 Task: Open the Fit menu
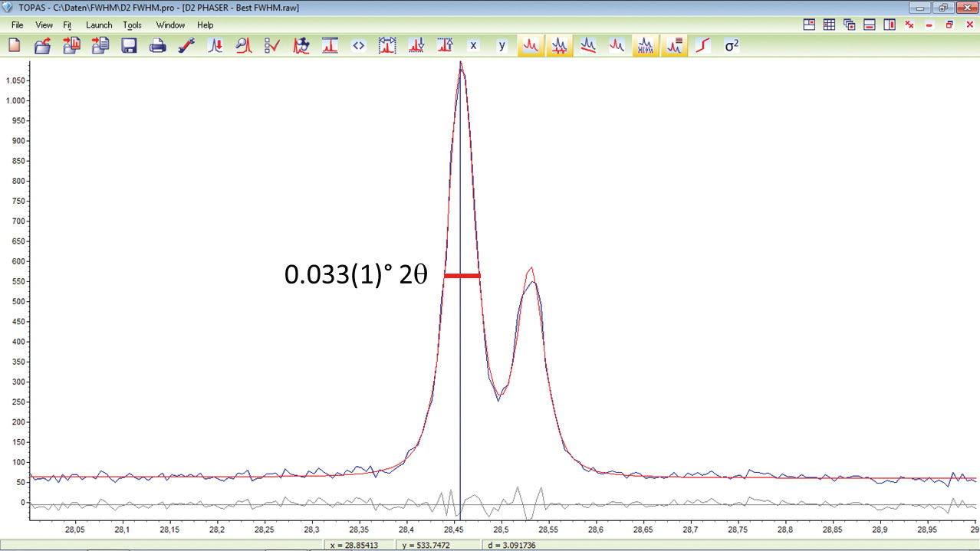(x=67, y=25)
